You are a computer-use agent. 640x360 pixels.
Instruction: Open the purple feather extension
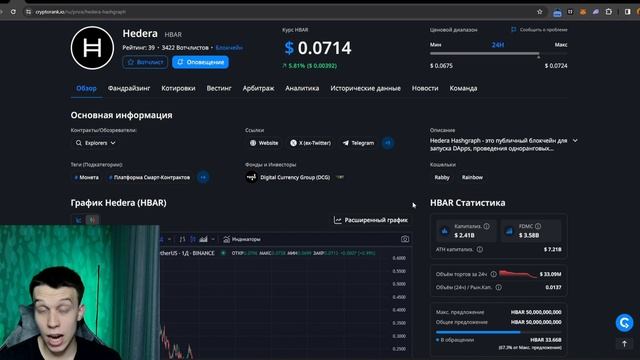tap(596, 12)
